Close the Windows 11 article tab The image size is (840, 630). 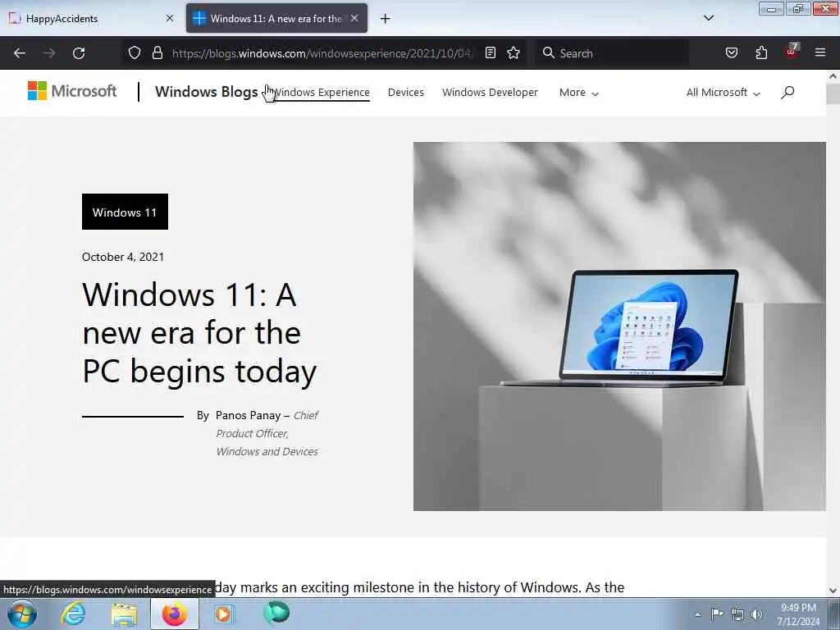[354, 18]
